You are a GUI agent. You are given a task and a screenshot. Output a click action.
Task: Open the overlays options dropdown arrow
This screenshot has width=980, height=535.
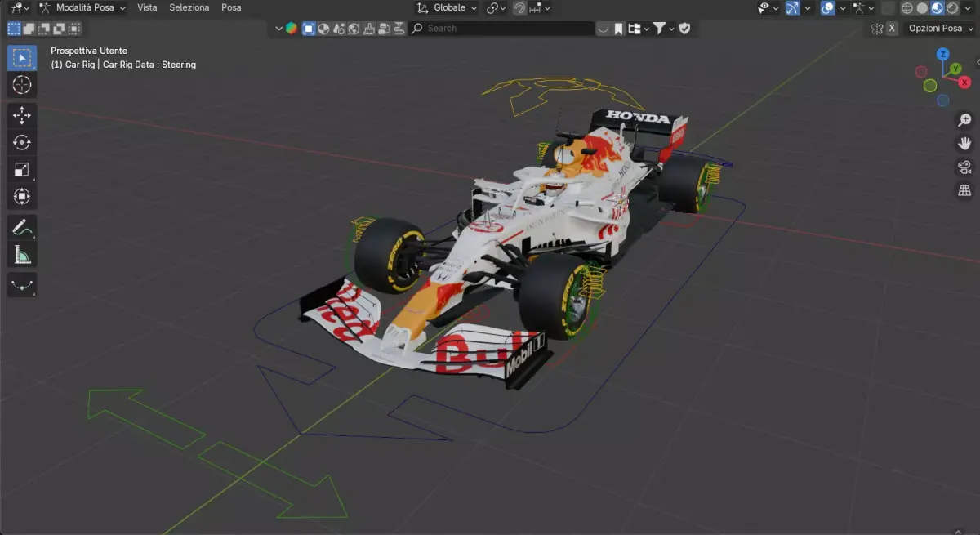(x=843, y=8)
